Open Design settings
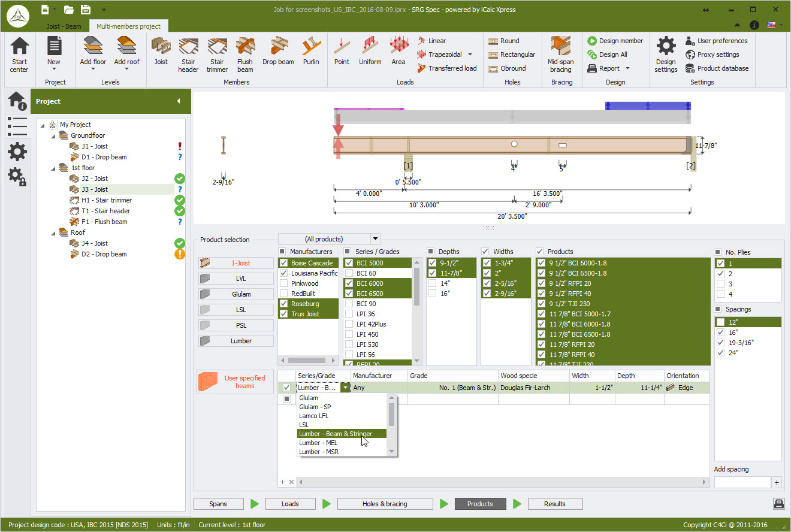Screen dimensions: 791x532 [x=666, y=55]
